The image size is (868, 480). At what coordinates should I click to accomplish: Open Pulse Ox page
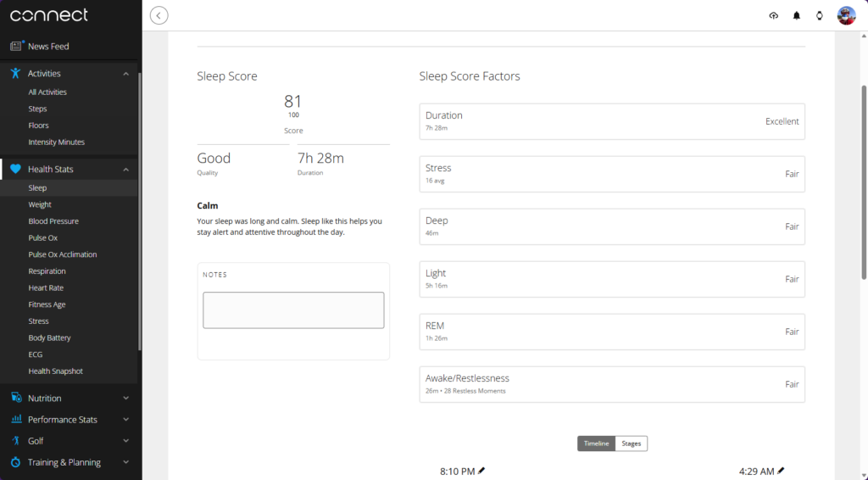[43, 237]
